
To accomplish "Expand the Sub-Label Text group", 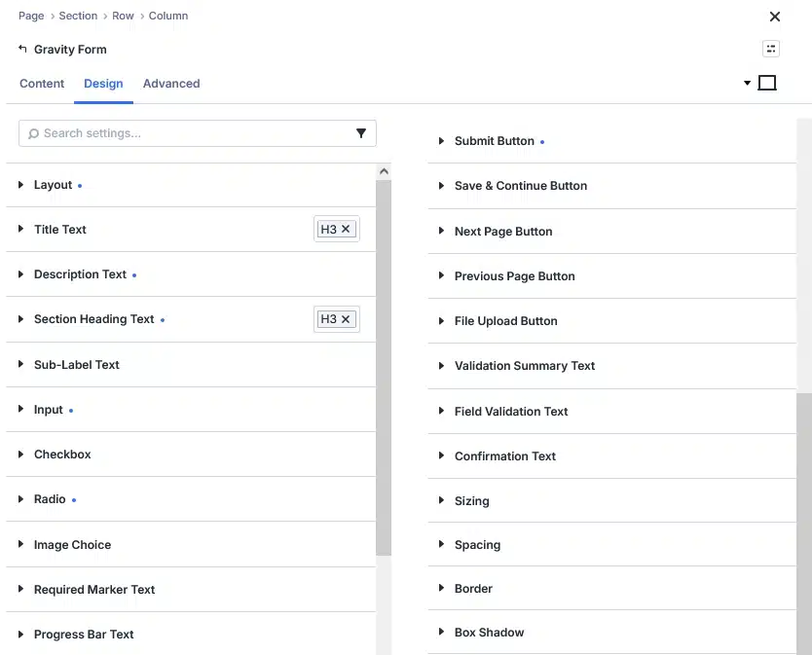I will [x=191, y=365].
